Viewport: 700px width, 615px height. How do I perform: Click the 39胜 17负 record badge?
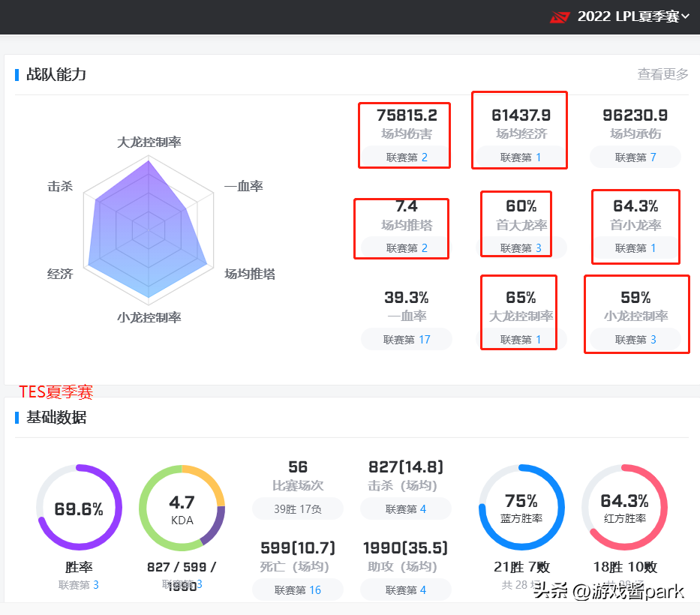click(x=298, y=508)
